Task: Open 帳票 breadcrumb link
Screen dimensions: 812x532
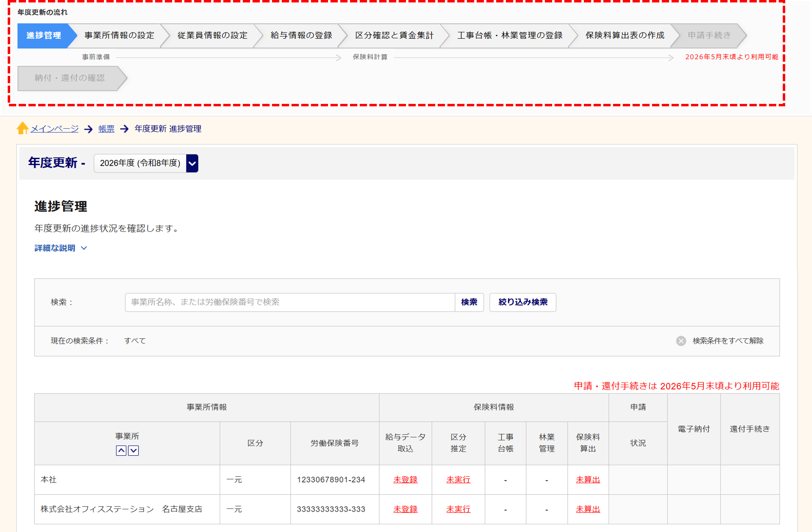Action: 106,129
